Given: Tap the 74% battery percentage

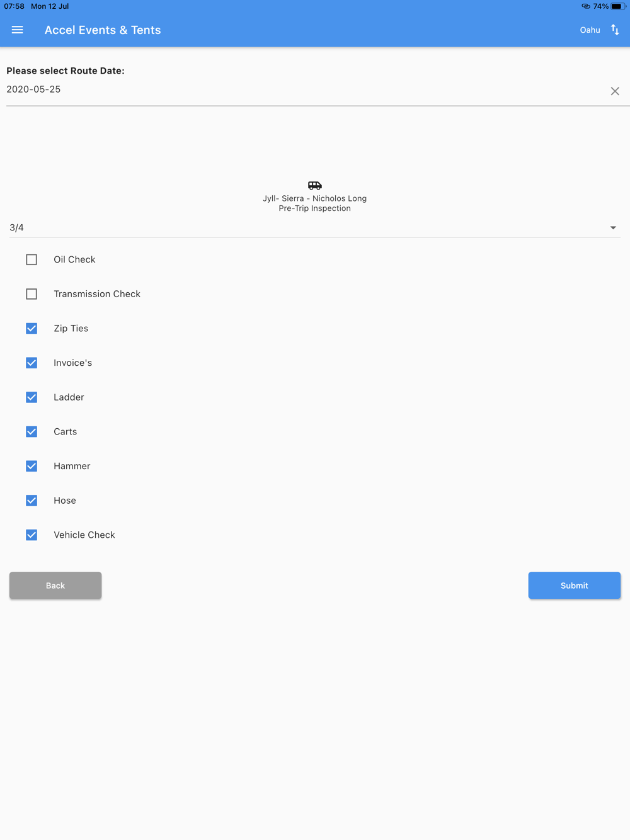Looking at the screenshot, I should tap(600, 6).
